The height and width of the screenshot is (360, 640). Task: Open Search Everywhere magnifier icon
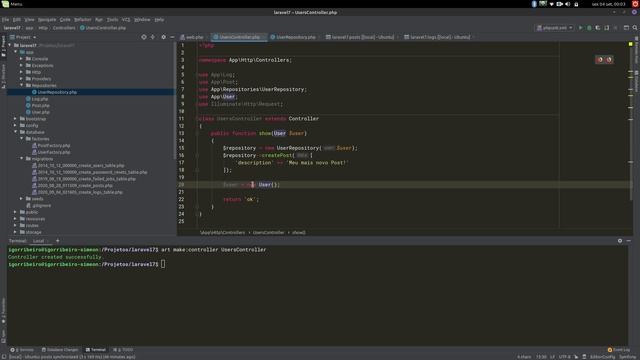(x=635, y=28)
